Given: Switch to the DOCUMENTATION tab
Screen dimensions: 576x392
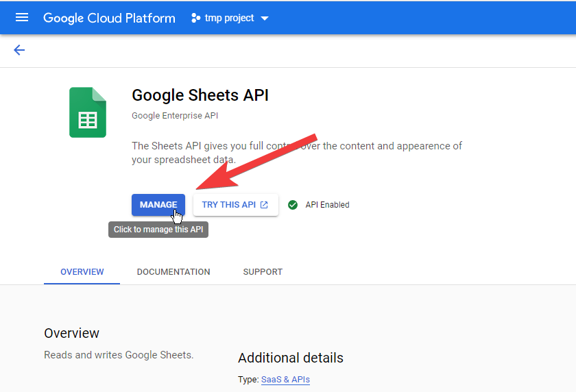Looking at the screenshot, I should 173,272.
